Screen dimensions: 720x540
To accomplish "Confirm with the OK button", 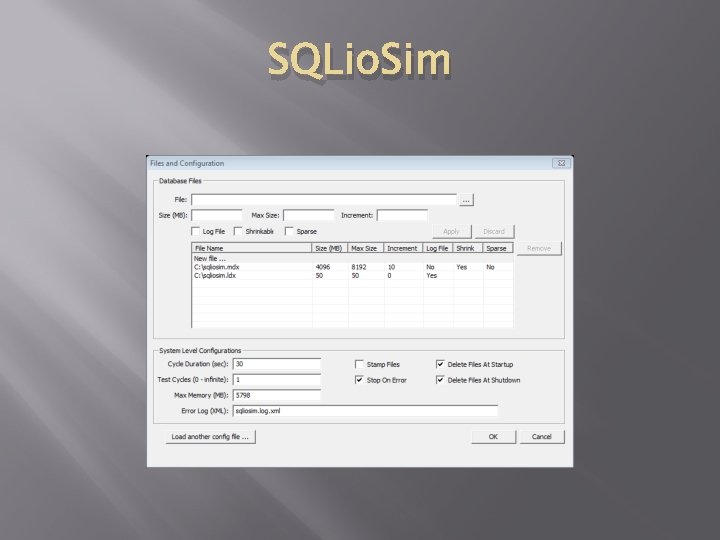I will pyautogui.click(x=493, y=437).
